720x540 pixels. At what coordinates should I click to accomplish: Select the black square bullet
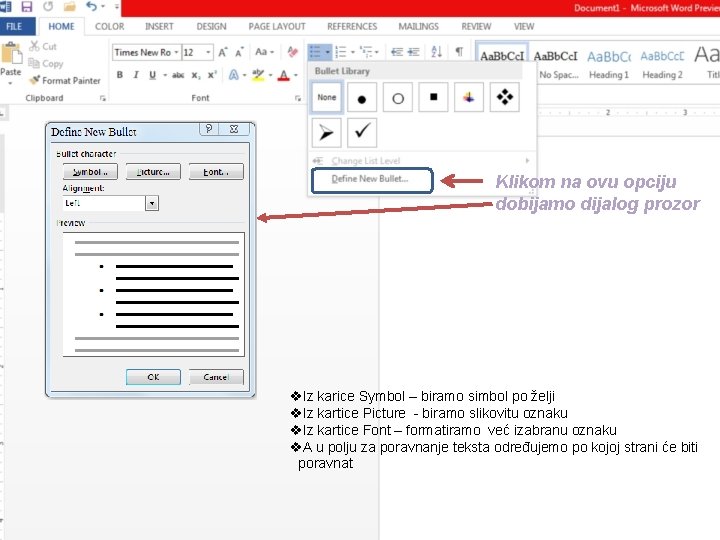433,97
